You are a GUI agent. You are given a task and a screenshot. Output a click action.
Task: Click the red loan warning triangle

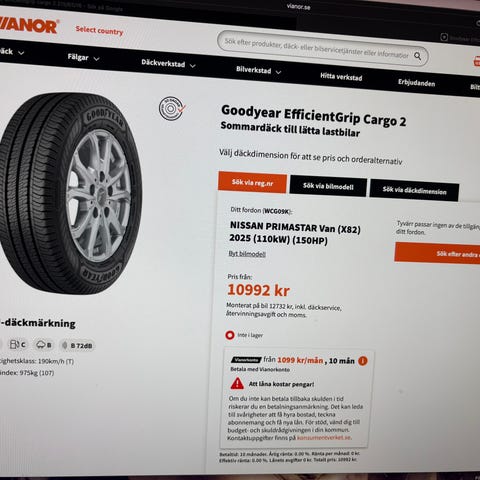(x=237, y=383)
